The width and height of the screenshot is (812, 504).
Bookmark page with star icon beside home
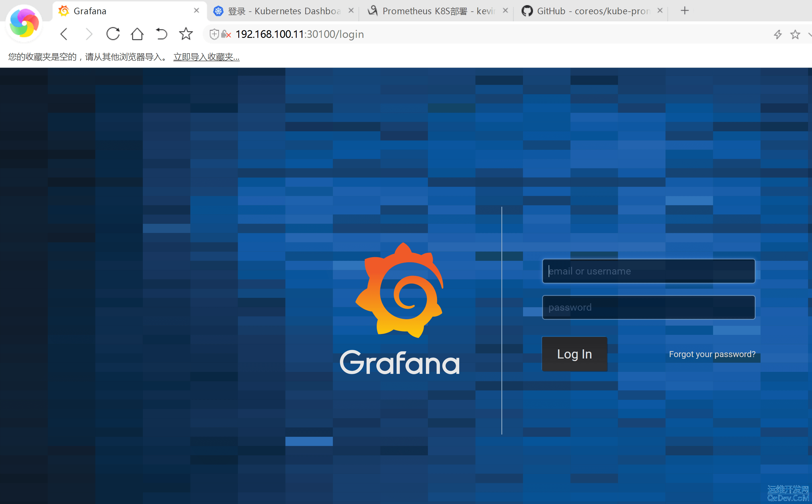(186, 34)
